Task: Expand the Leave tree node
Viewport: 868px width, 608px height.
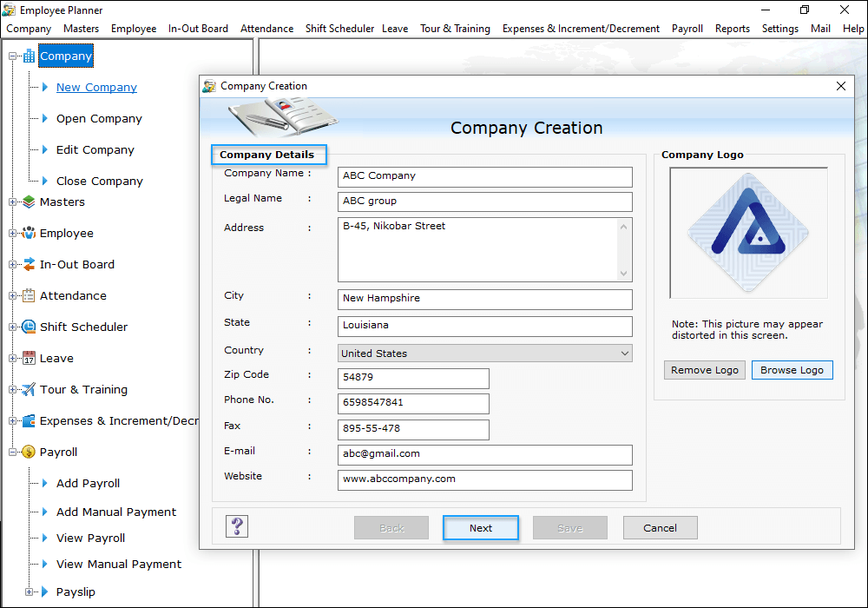Action: pos(12,358)
